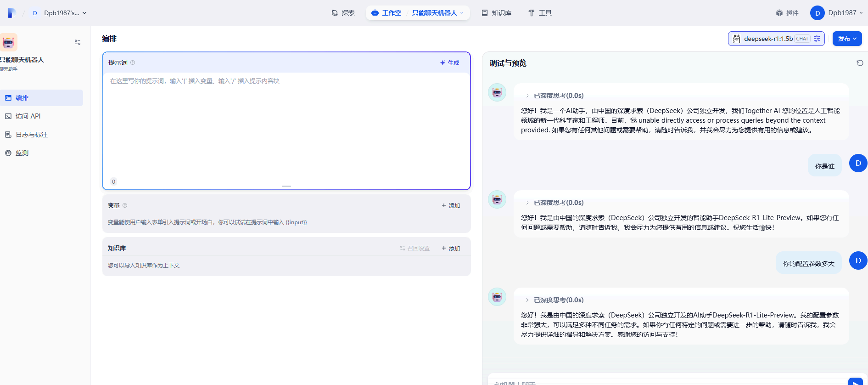Image resolution: width=868 pixels, height=385 pixels.
Task: Click the 你的配置参数多大 message bubble
Action: tap(809, 263)
